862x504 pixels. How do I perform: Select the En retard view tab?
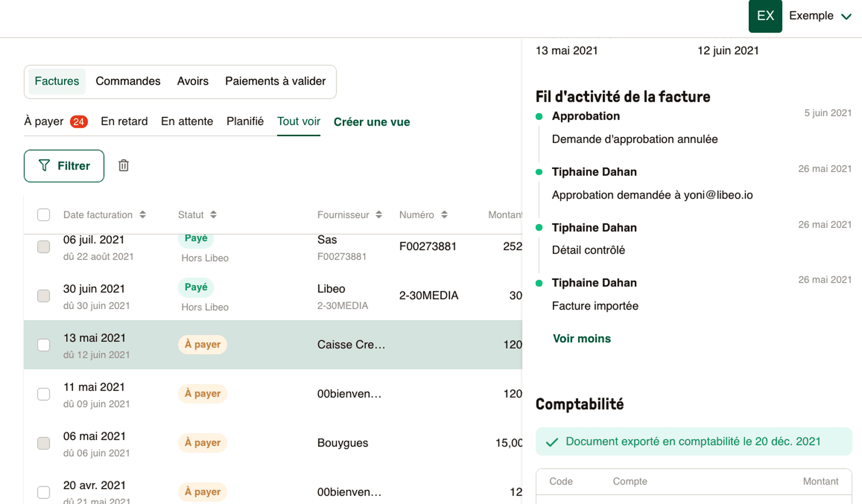(124, 121)
